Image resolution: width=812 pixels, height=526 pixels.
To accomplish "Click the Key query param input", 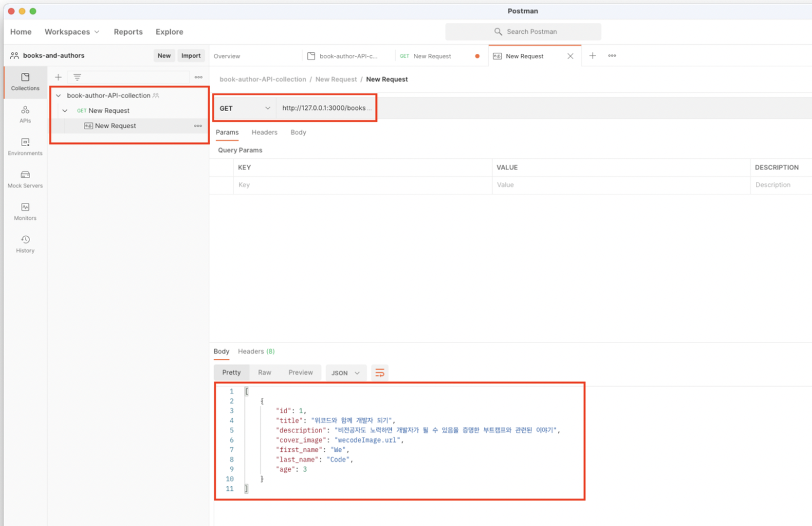I will (x=362, y=185).
